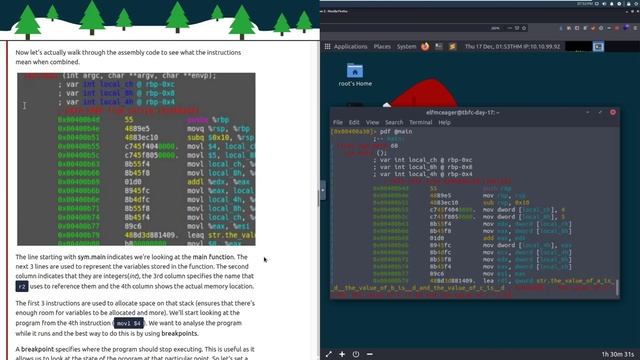The image size is (640, 360).
Task: Click the date and IP panel text
Action: pos(512,47)
